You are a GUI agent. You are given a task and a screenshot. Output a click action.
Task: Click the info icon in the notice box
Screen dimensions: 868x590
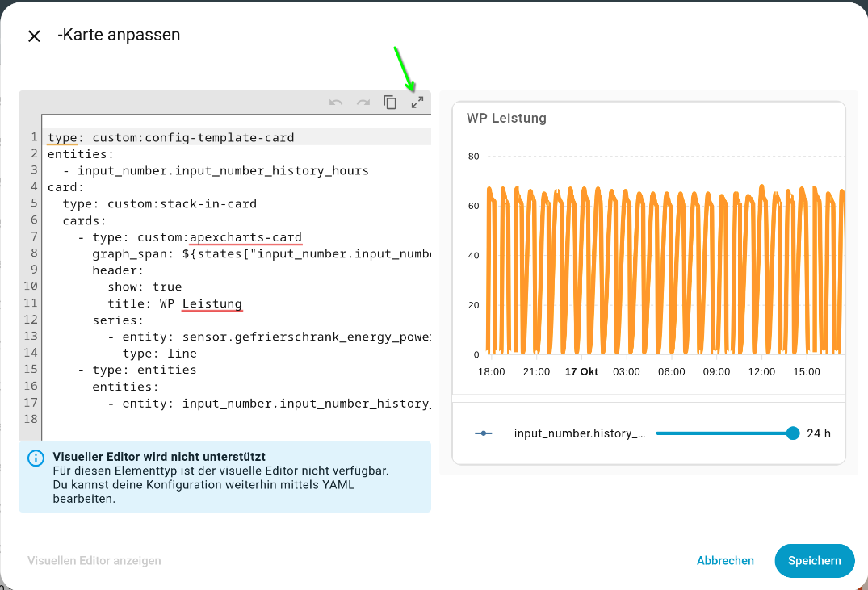(36, 458)
